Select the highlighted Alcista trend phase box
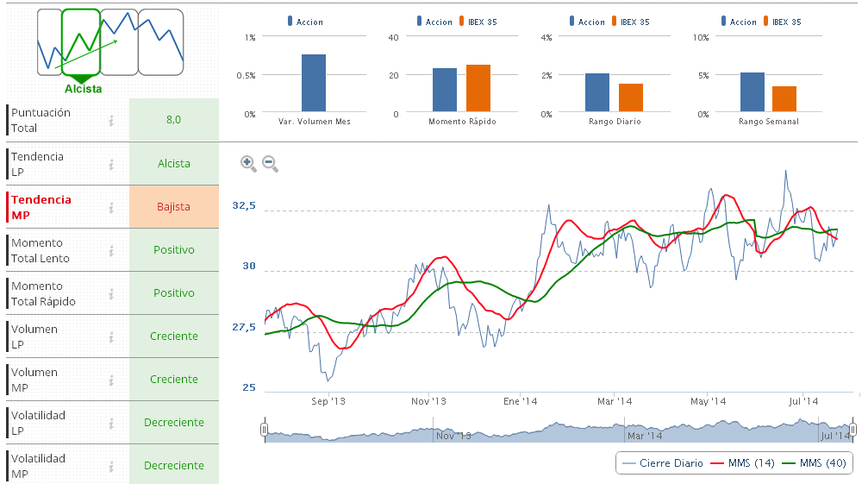868x484 pixels. (x=82, y=41)
